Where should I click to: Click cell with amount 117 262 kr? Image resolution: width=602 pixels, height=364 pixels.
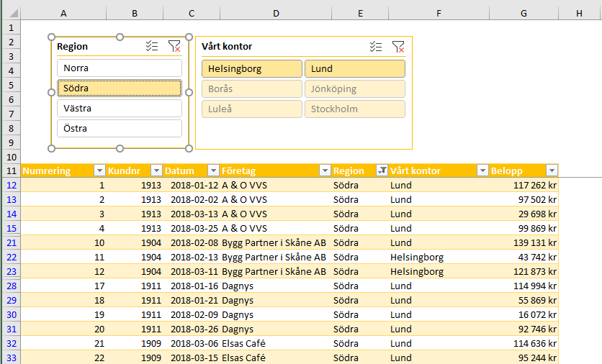tap(524, 186)
